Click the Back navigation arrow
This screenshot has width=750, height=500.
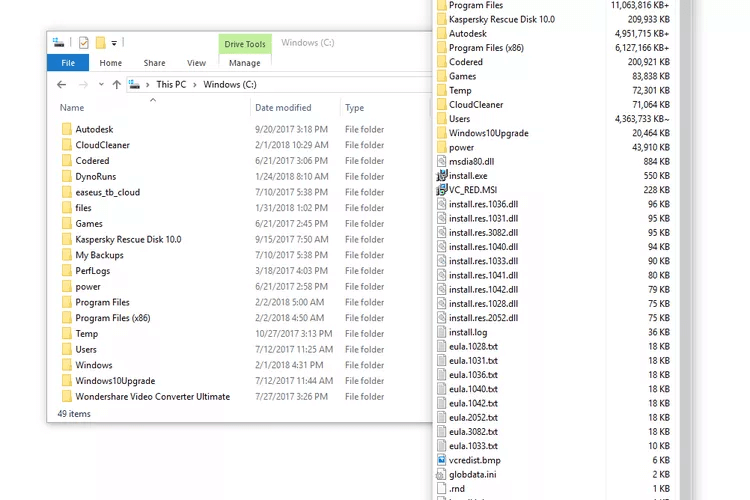click(61, 85)
